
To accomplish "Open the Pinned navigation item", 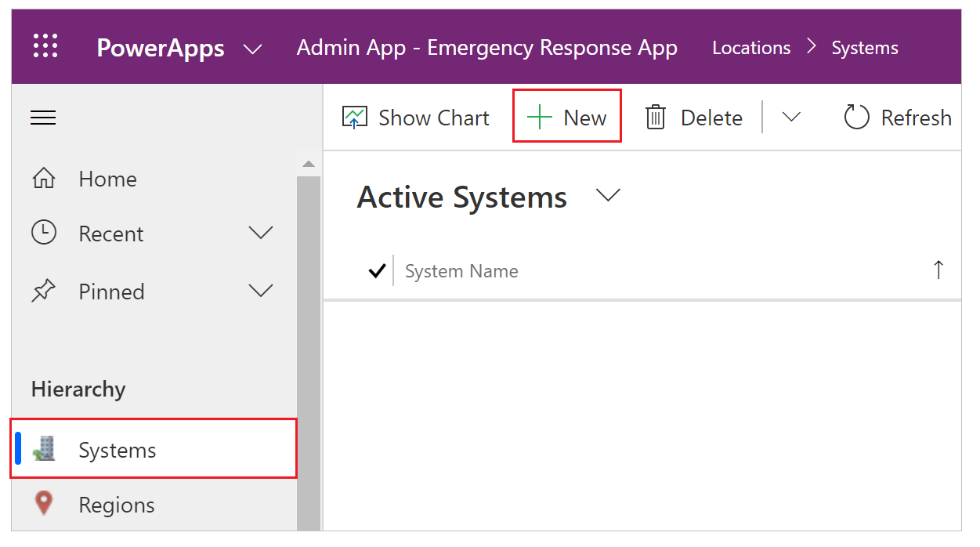I will pos(154,292).
